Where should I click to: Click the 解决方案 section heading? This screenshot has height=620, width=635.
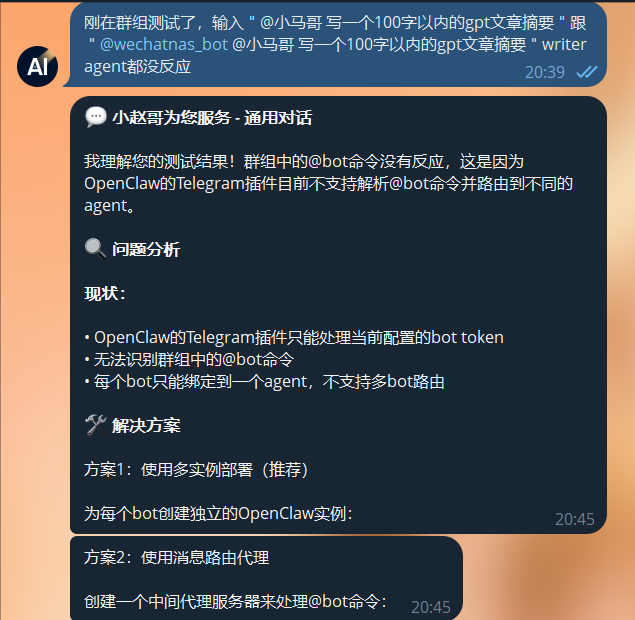pyautogui.click(x=146, y=426)
